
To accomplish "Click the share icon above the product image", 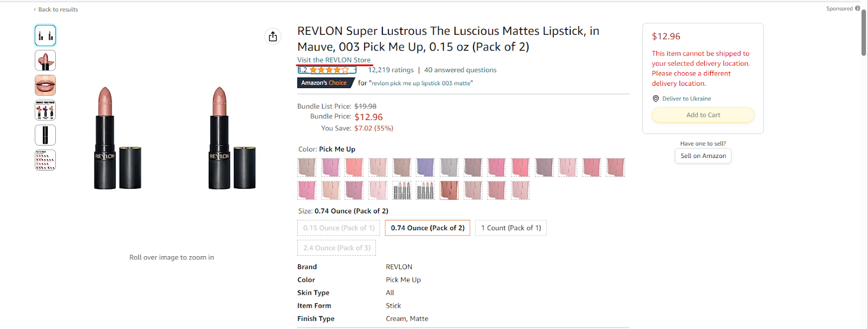I will [273, 36].
